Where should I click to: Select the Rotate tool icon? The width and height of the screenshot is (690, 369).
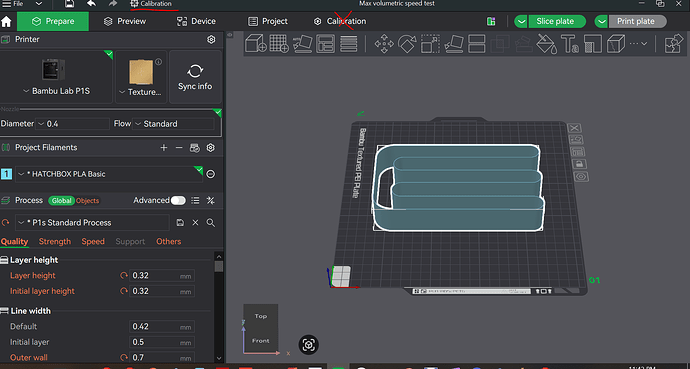pyautogui.click(x=407, y=44)
